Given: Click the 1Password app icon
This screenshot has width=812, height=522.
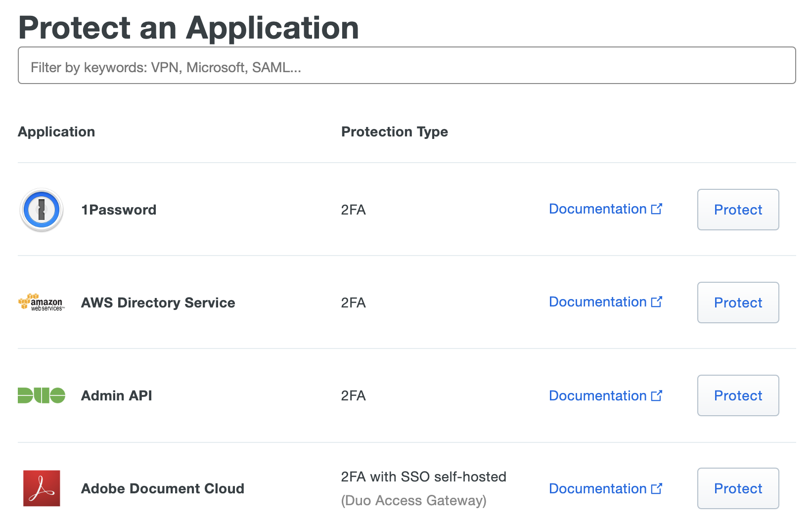Looking at the screenshot, I should (42, 210).
